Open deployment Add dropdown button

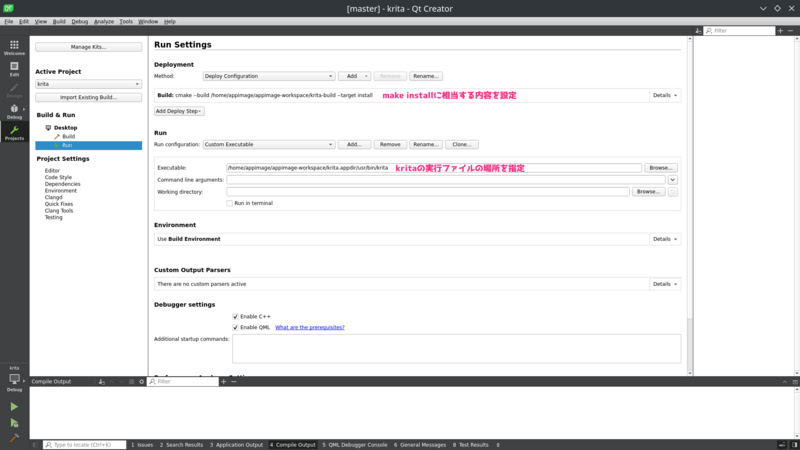click(355, 76)
